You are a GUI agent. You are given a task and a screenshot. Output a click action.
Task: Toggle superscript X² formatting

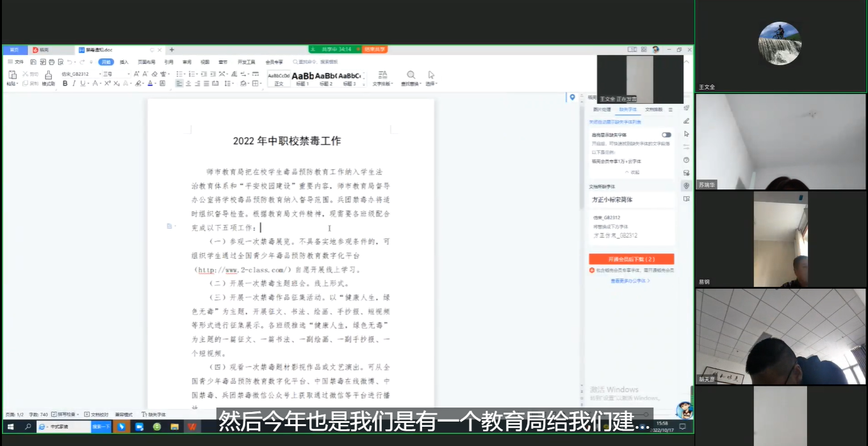[108, 83]
